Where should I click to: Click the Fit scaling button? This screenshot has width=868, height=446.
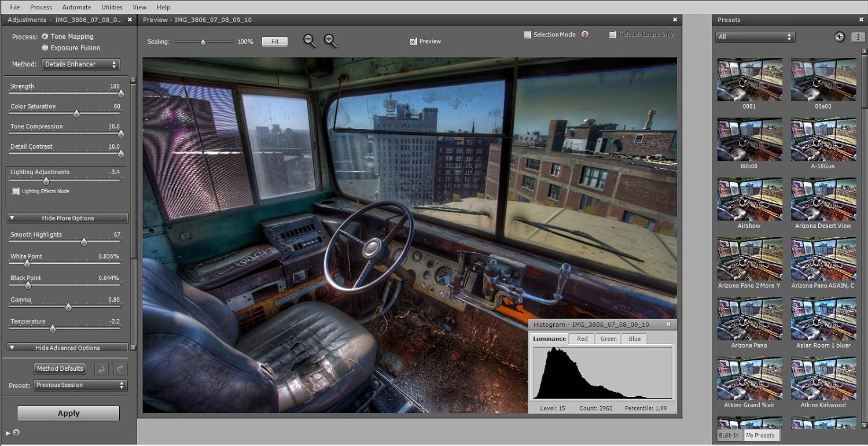(275, 42)
